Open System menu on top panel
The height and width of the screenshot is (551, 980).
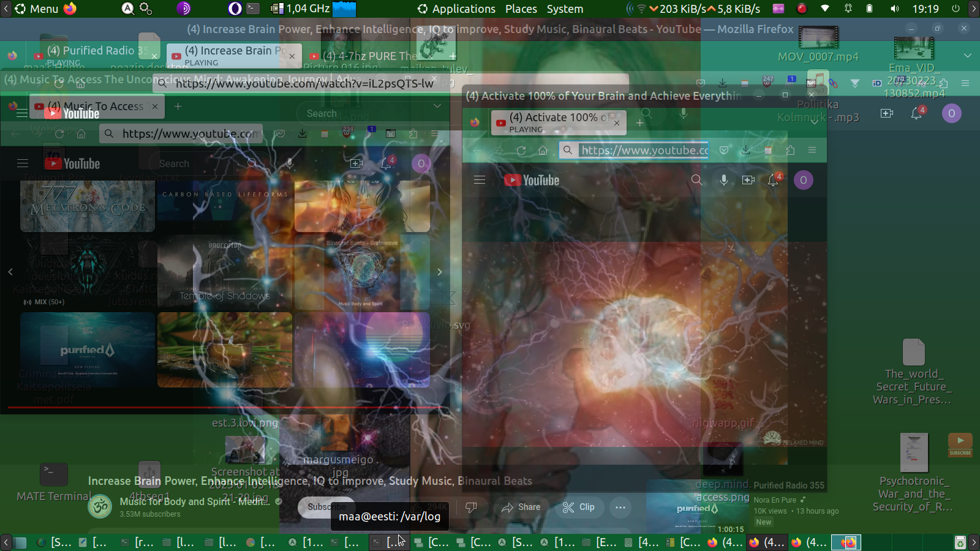pos(565,9)
